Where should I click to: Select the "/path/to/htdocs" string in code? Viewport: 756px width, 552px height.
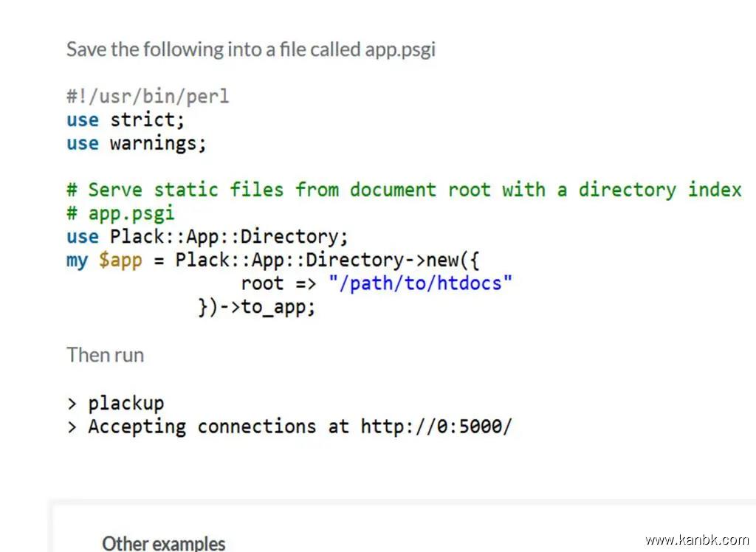(420, 283)
